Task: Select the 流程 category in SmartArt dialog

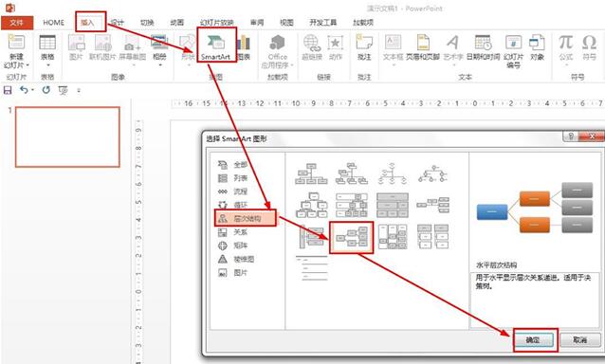Action: click(x=233, y=191)
